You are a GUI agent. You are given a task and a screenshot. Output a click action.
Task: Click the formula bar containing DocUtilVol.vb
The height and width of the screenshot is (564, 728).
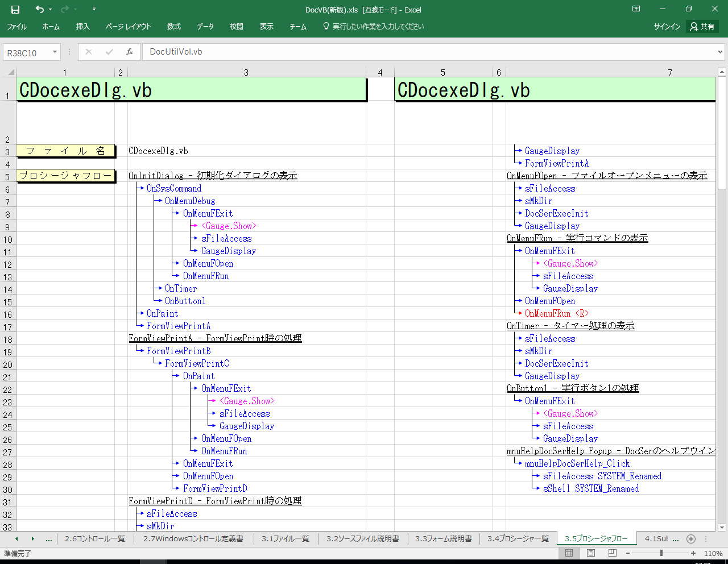tap(428, 52)
